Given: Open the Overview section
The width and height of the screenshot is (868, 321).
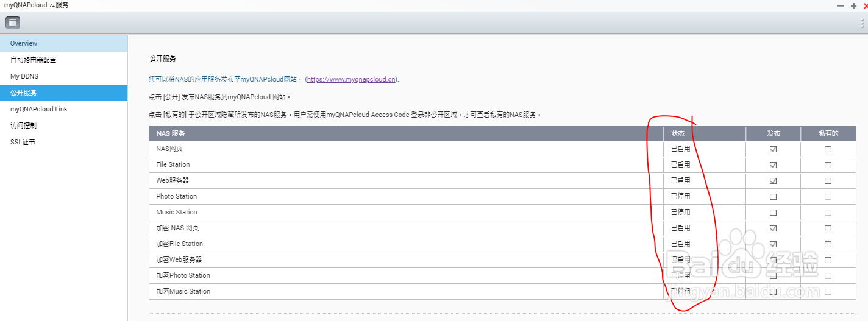Looking at the screenshot, I should (x=63, y=43).
